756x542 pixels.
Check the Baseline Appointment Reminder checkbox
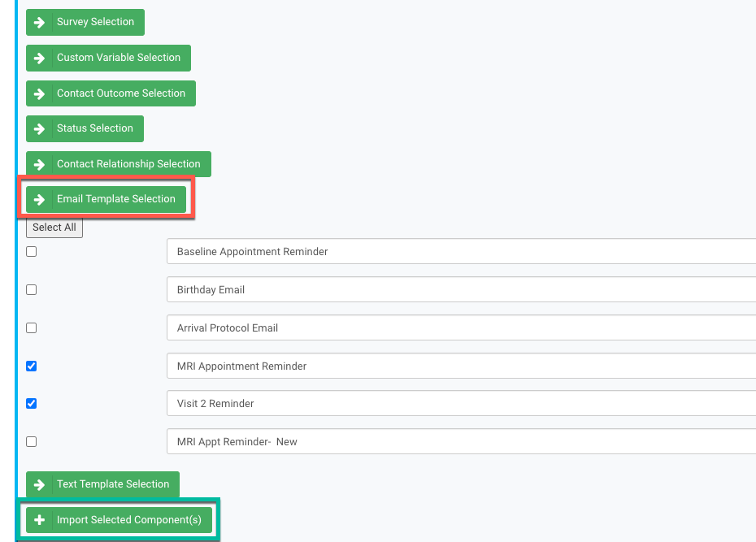(x=32, y=252)
